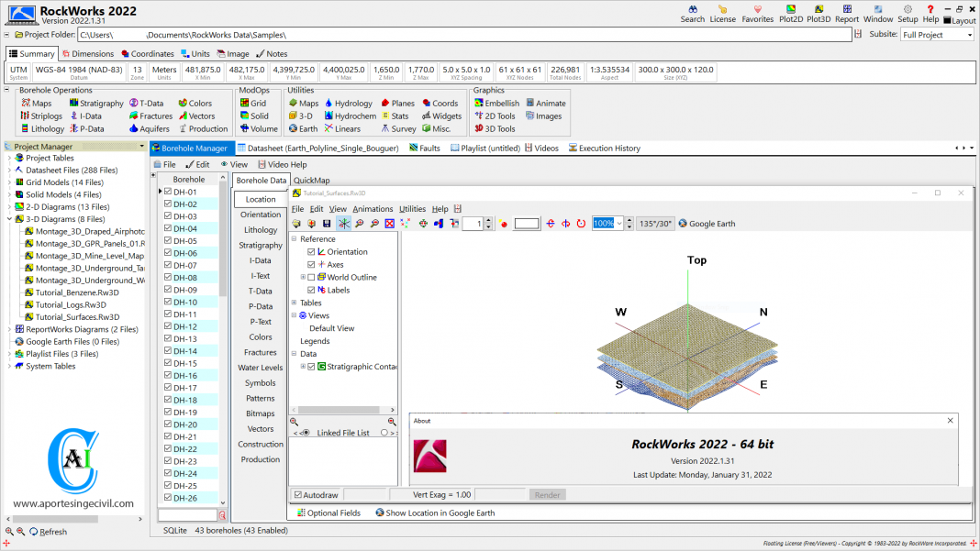The height and width of the screenshot is (551, 980).
Task: Open the Plot3D tool in the top toolbar
Action: 819,13
